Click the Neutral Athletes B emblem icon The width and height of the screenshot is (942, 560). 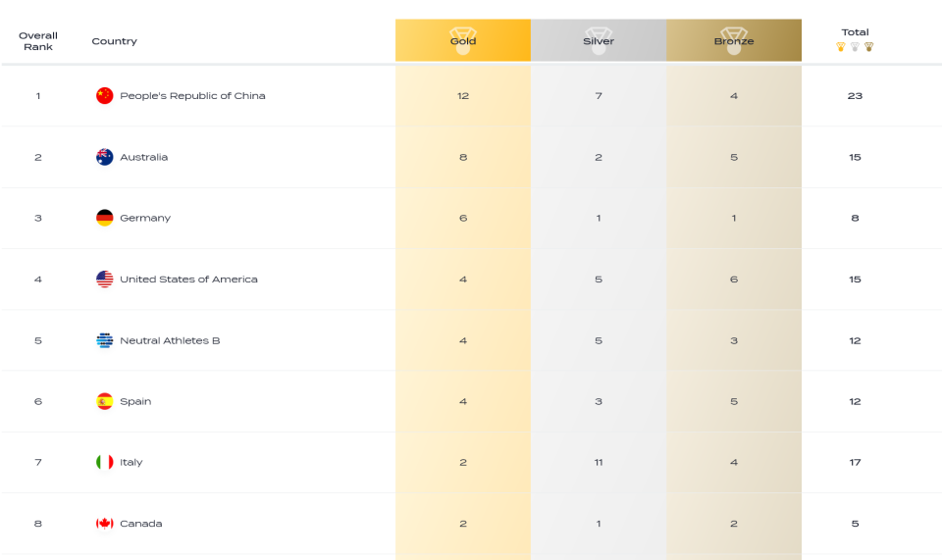[105, 340]
